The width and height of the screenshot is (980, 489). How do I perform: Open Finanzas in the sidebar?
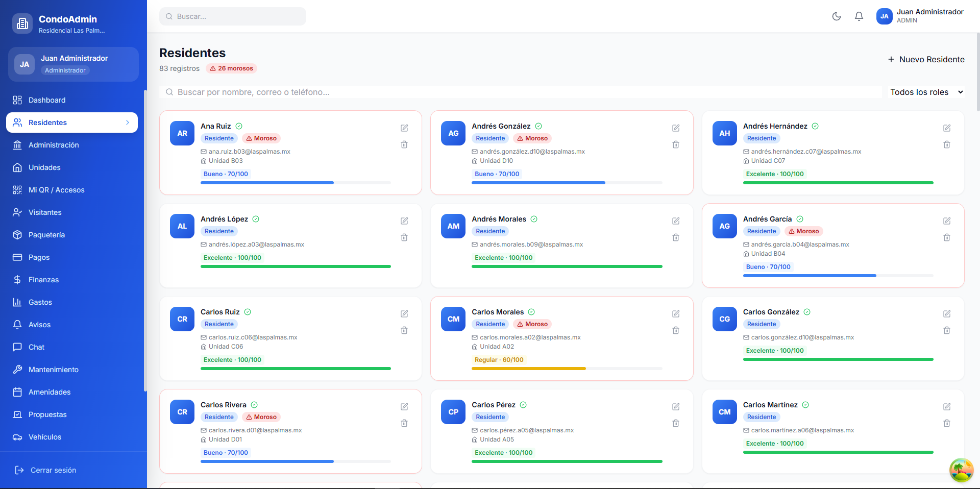(x=43, y=280)
